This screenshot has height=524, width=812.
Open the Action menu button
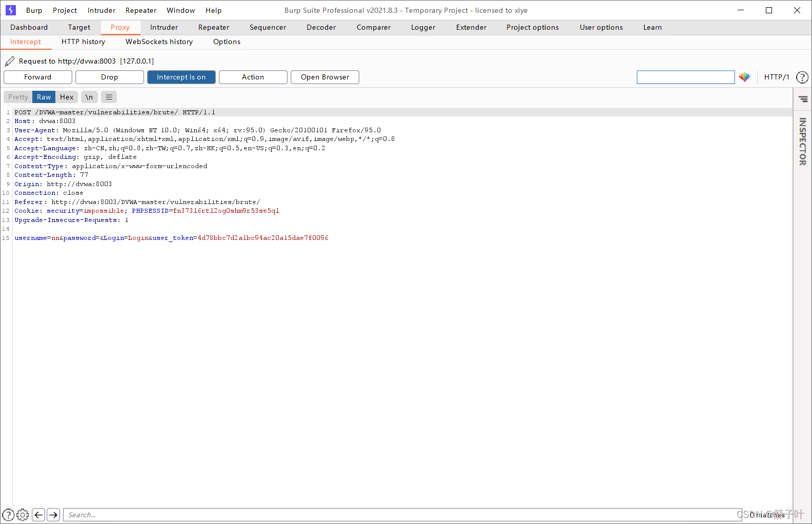(x=253, y=77)
